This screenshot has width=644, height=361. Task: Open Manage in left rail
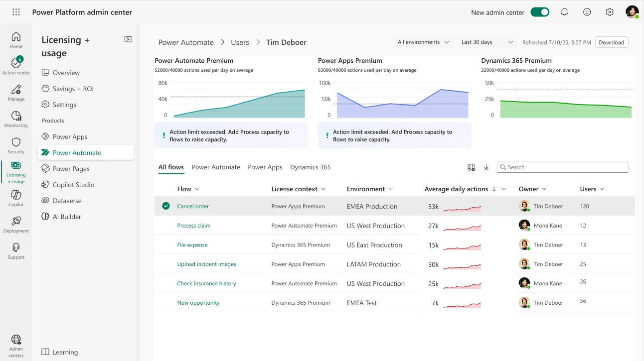tap(16, 93)
